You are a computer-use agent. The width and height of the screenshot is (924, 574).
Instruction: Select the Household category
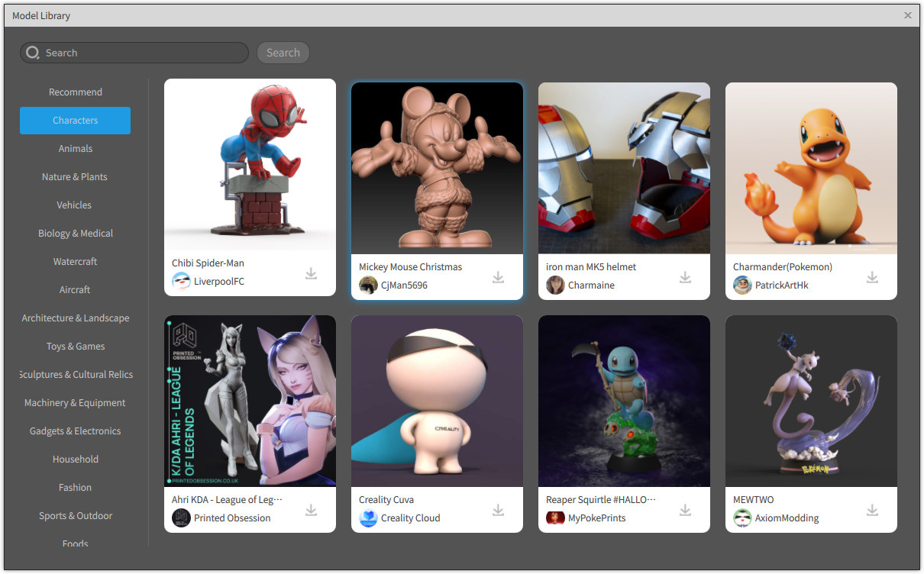tap(75, 460)
